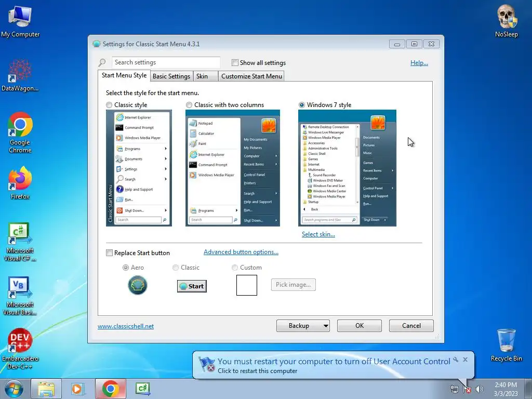
Task: Click the empty Custom button image box
Action: [247, 285]
